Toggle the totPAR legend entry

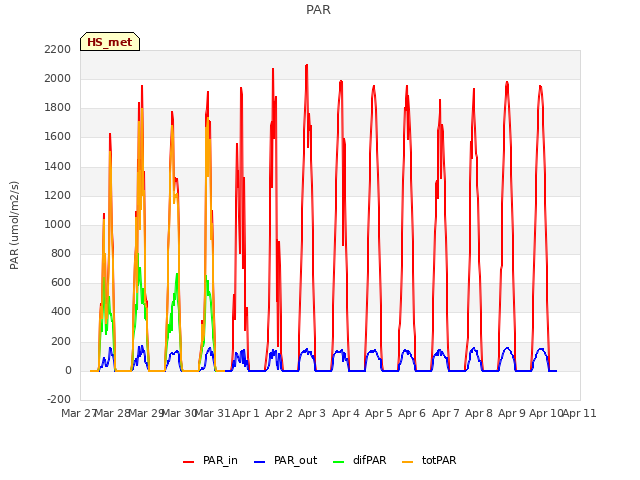point(429,460)
